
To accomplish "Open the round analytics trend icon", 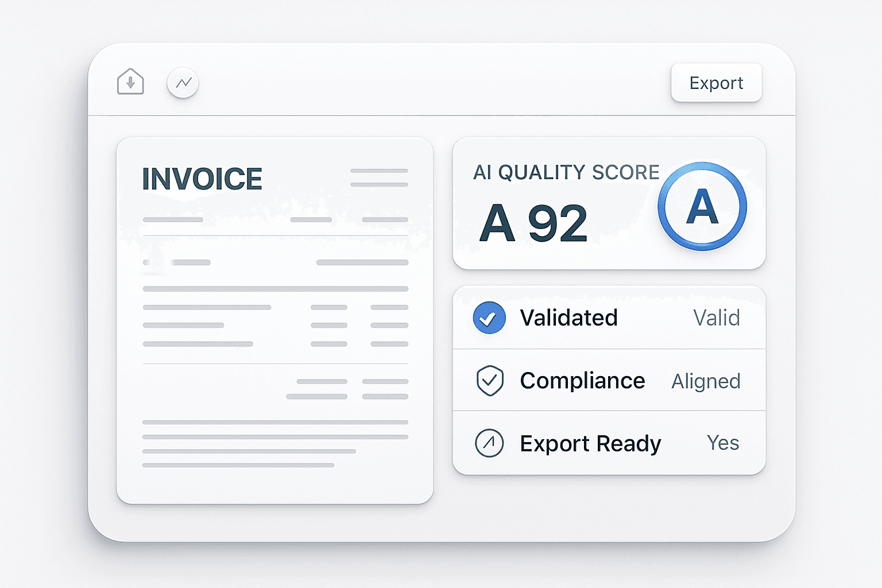I will click(x=183, y=83).
